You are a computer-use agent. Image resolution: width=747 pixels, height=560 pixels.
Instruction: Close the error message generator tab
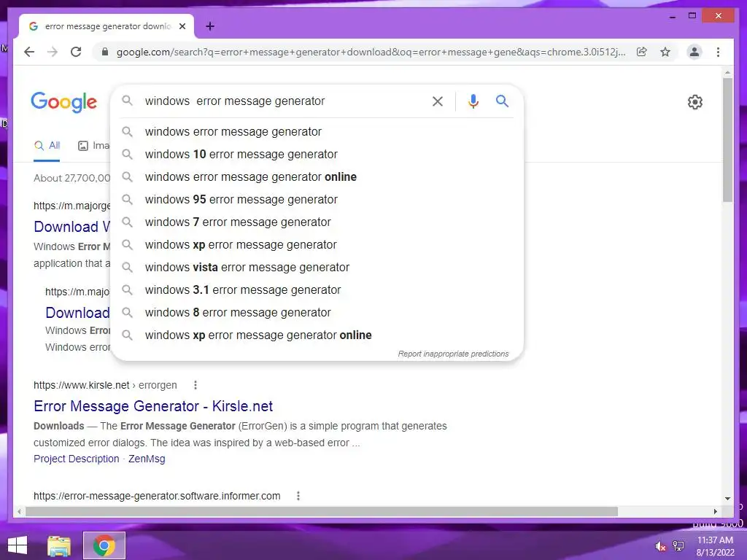182,27
